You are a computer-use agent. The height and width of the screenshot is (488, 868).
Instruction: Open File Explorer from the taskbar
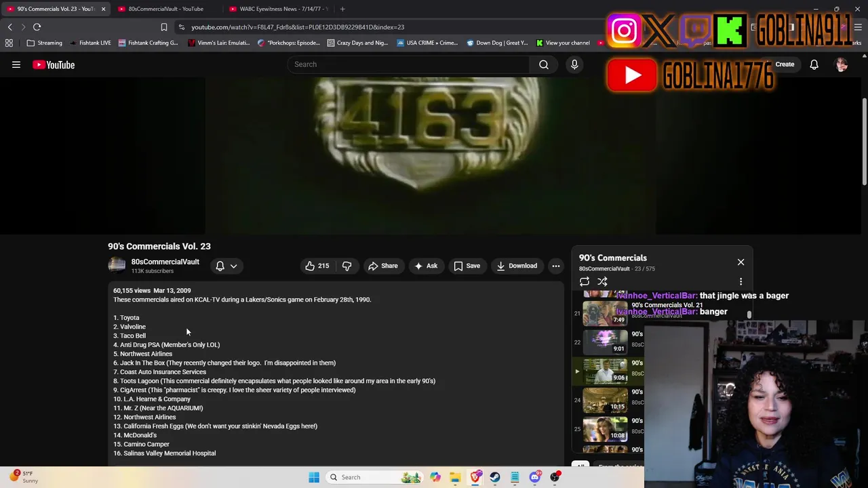pos(455,477)
